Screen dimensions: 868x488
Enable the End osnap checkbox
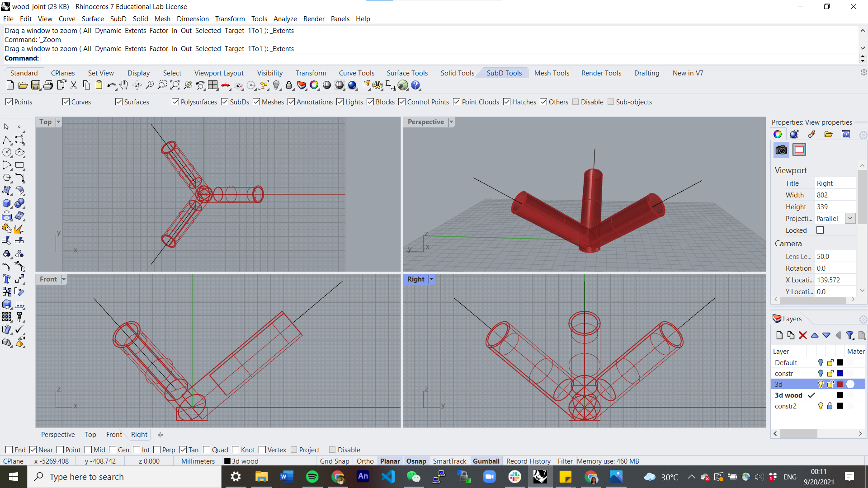[x=9, y=450]
